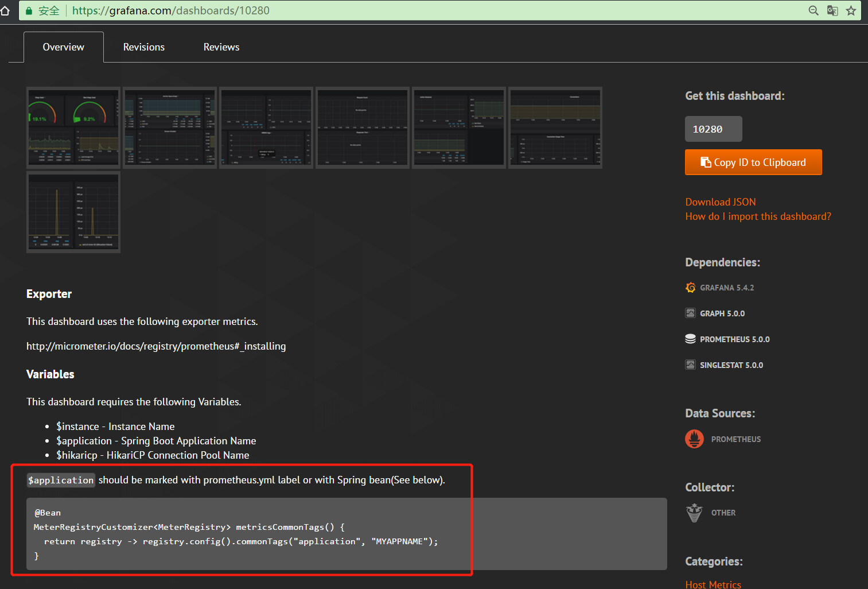Click the $instance - Instance Name bullet
This screenshot has height=589, width=868.
click(x=115, y=427)
